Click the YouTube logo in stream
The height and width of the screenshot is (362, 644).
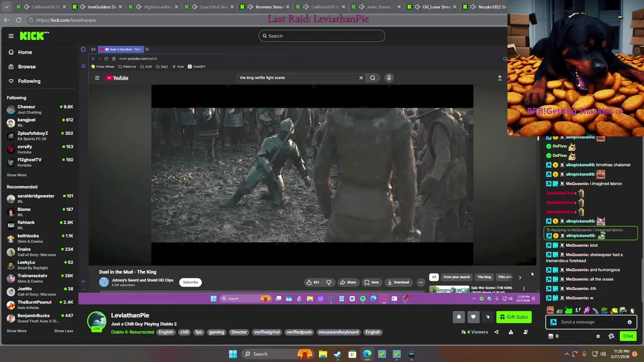click(x=117, y=78)
